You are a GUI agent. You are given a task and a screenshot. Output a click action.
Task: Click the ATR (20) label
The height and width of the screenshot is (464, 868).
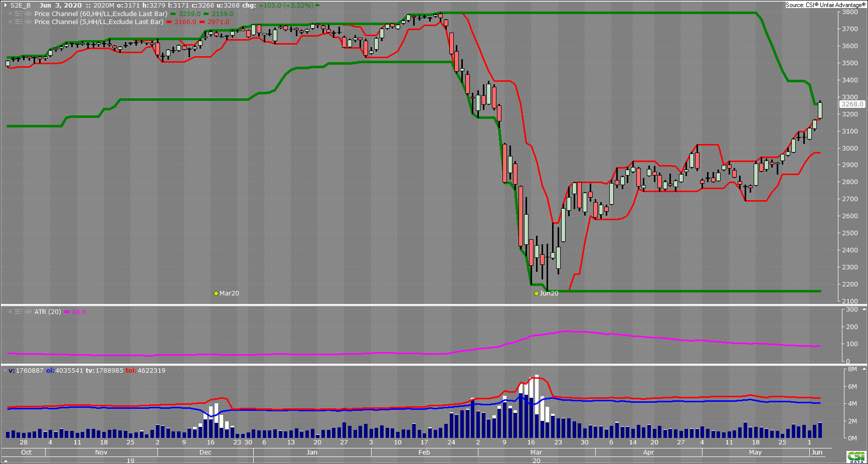[48, 312]
